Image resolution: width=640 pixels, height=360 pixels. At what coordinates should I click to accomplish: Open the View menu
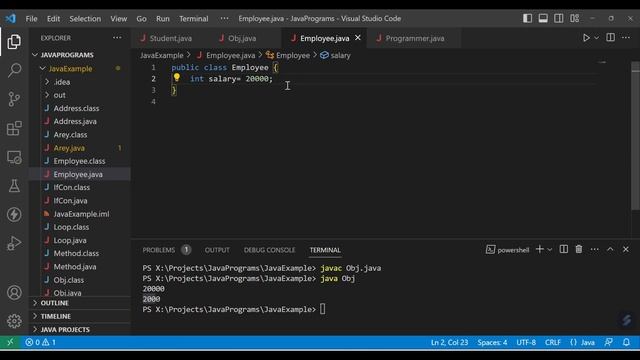[x=118, y=18]
